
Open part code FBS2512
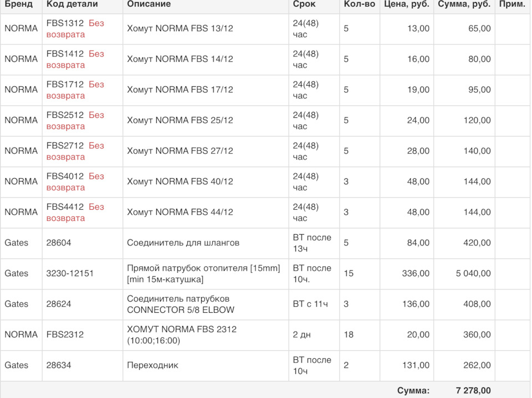[x=65, y=115]
